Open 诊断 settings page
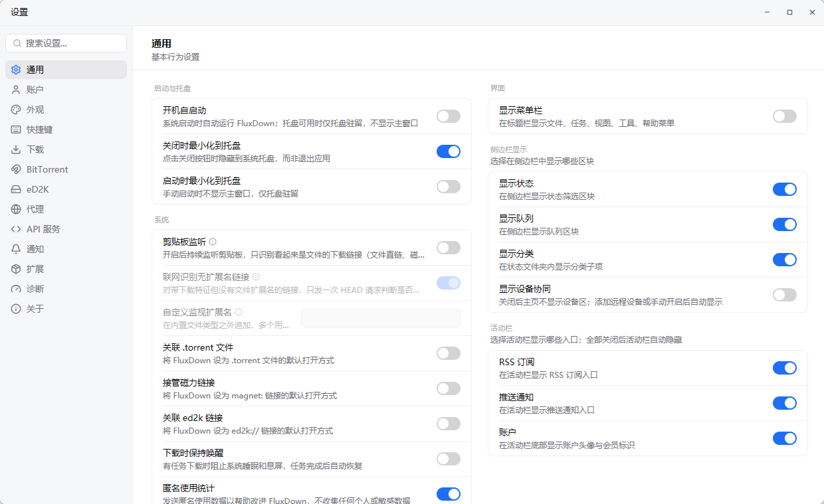This screenshot has width=824, height=504. click(x=66, y=289)
